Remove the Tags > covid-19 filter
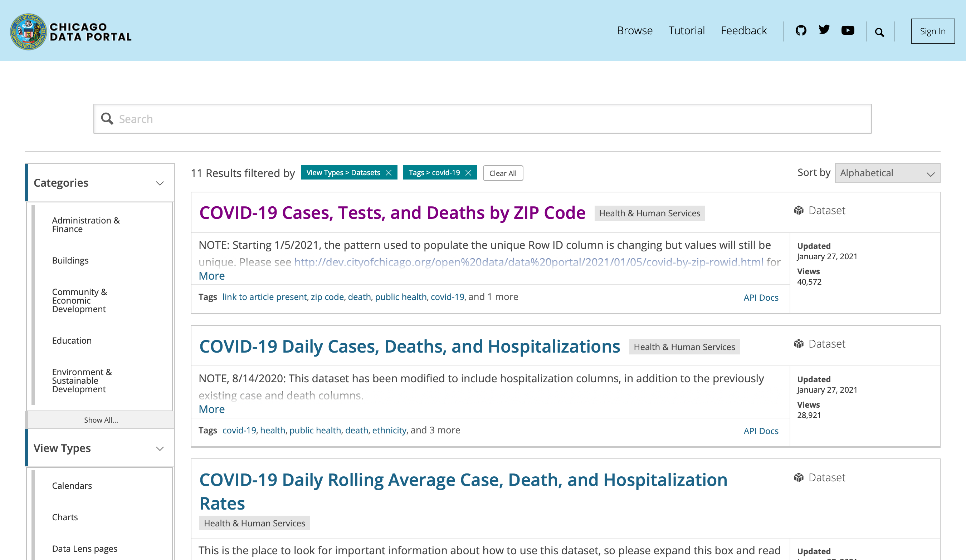The height and width of the screenshot is (560, 966). [x=468, y=173]
